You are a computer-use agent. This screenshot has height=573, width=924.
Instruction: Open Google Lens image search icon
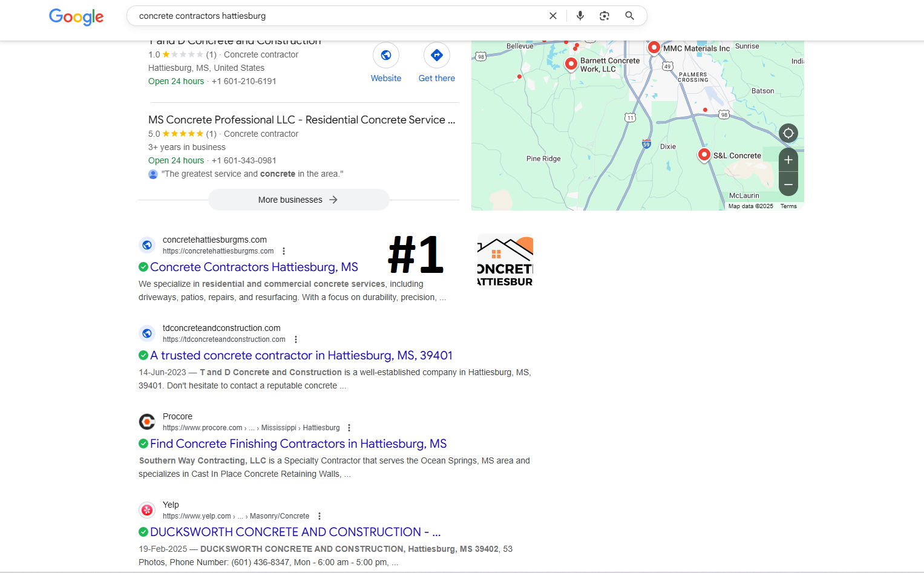[605, 16]
